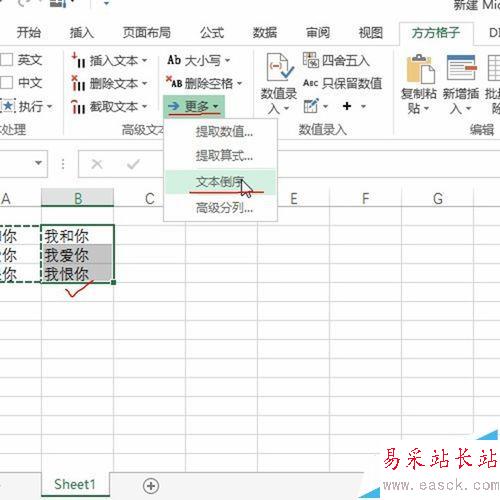Click the edit pencil icon in 数值录入
This screenshot has height=500, width=500.
311,106
